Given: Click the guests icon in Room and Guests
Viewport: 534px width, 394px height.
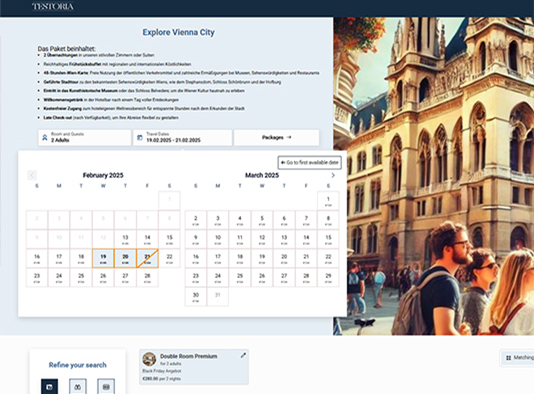Looking at the screenshot, I should pyautogui.click(x=45, y=138).
